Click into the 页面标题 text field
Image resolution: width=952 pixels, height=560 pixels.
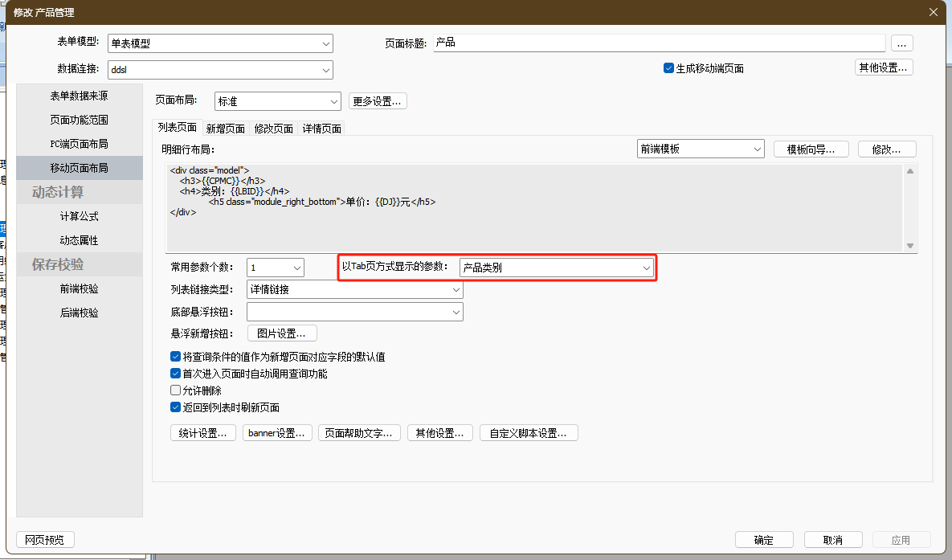(659, 43)
